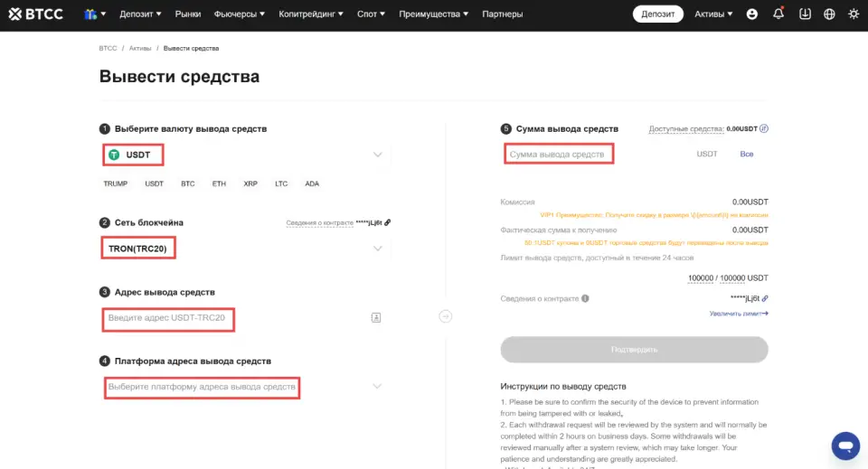Click the BTCC logo in header
The height and width of the screenshot is (469, 868).
[x=36, y=14]
